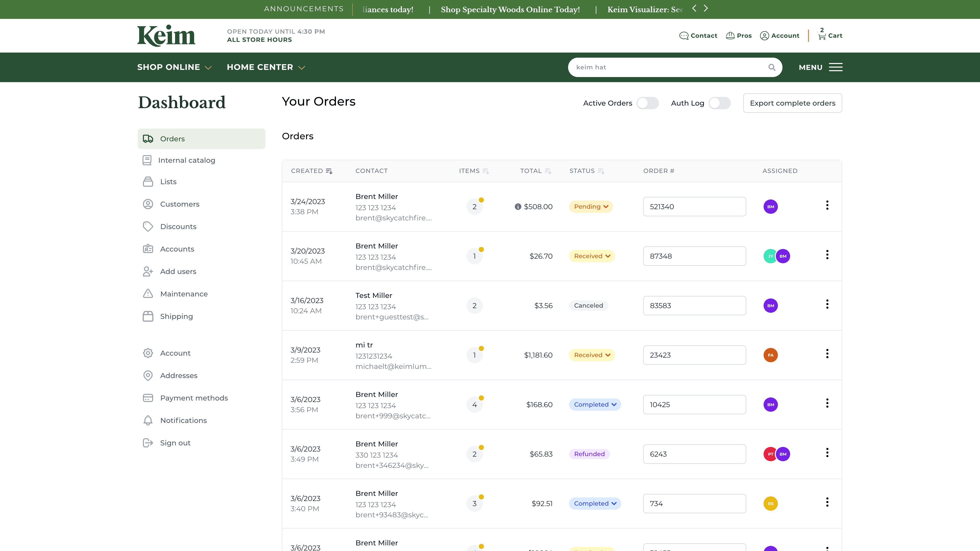Open the All Store Hours link
The image size is (980, 551).
[x=260, y=40]
